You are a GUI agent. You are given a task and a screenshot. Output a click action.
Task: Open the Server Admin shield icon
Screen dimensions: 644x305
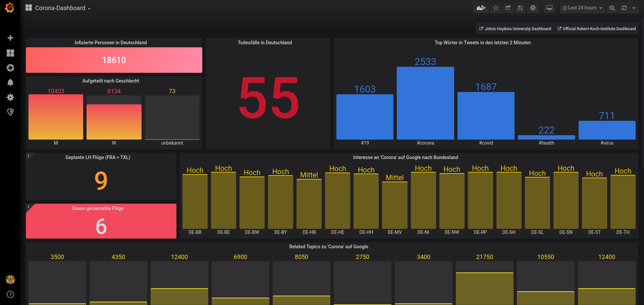[x=10, y=112]
